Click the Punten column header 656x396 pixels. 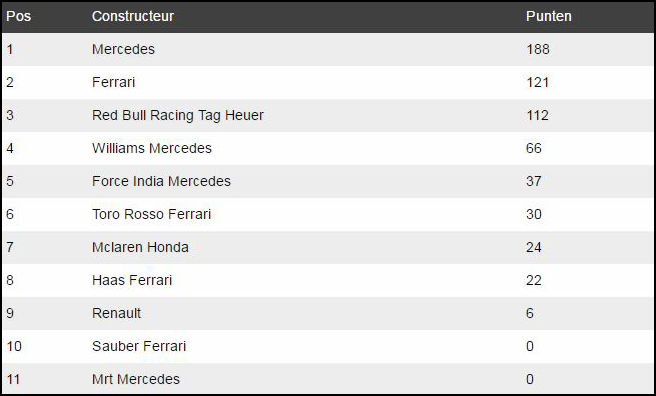tap(548, 16)
